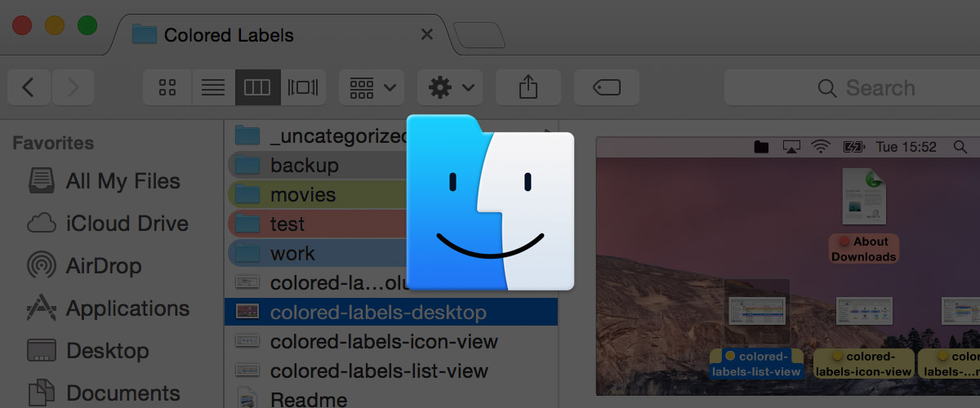The width and height of the screenshot is (980, 408).
Task: Open iCloud Drive in the sidebar
Action: 108,224
